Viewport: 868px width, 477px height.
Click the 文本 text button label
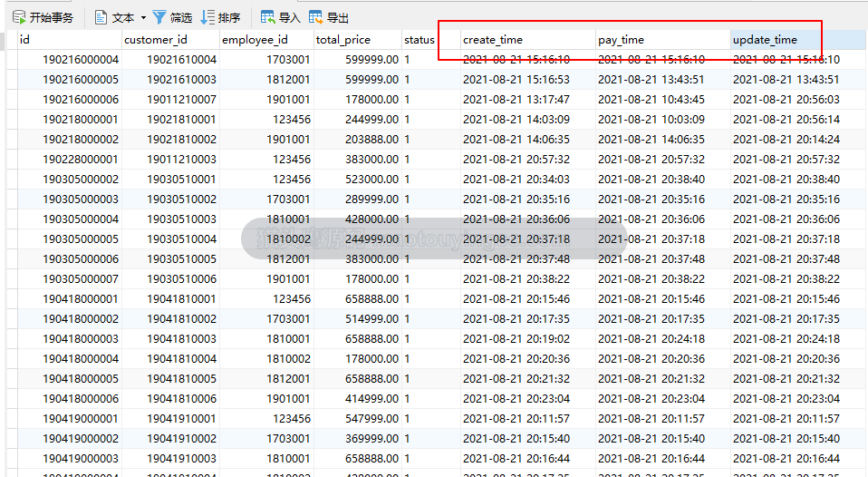(x=123, y=18)
